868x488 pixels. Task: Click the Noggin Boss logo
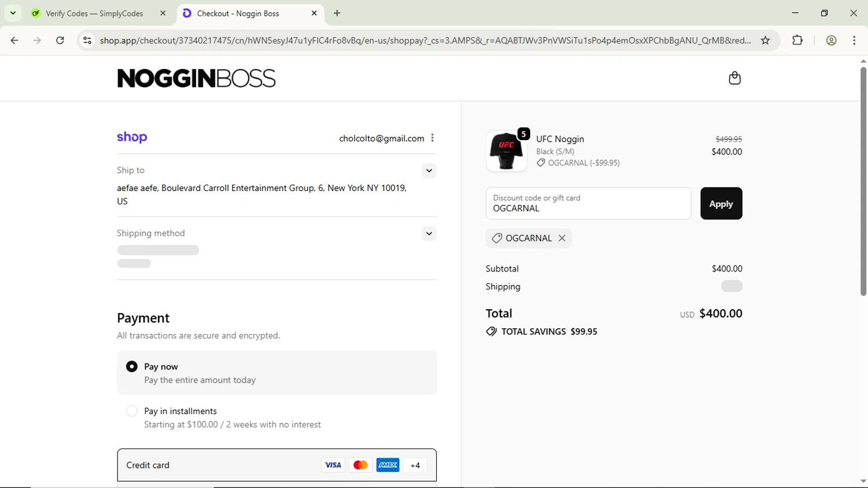[x=196, y=78]
